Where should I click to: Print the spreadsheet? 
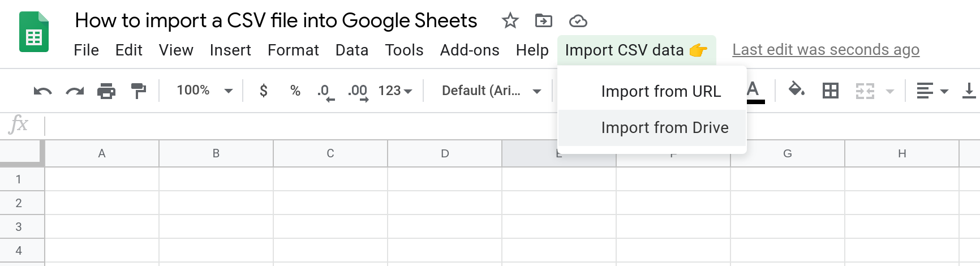point(106,91)
